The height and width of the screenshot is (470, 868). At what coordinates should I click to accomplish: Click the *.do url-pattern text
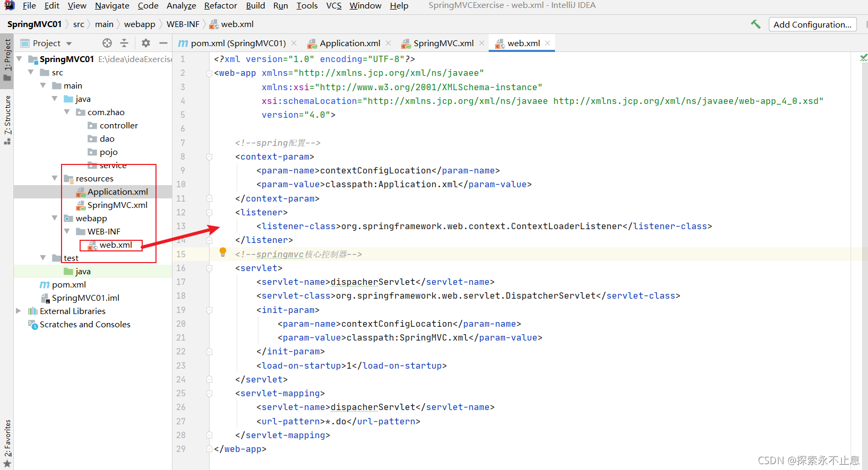(335, 422)
